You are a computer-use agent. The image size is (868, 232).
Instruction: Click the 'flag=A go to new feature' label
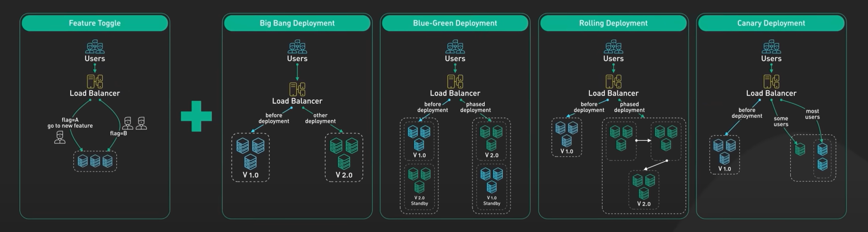tap(70, 122)
